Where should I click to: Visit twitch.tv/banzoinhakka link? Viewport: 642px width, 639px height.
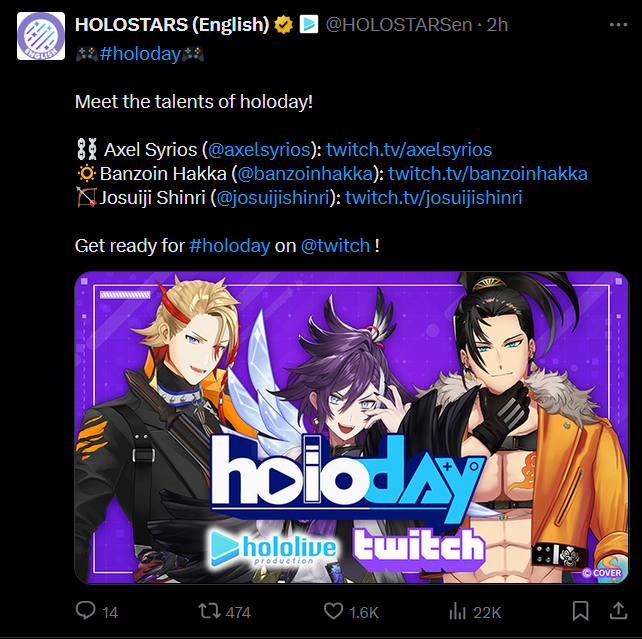tap(488, 174)
